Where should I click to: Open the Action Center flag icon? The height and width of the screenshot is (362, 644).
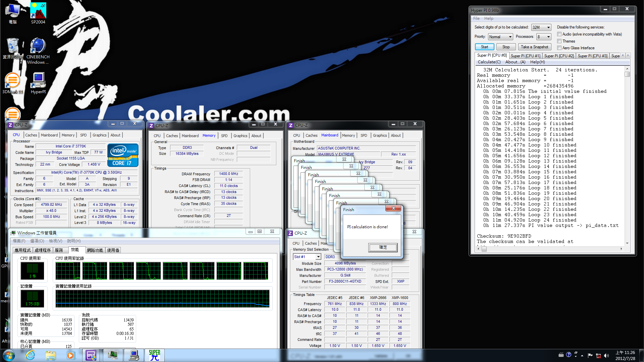click(590, 355)
